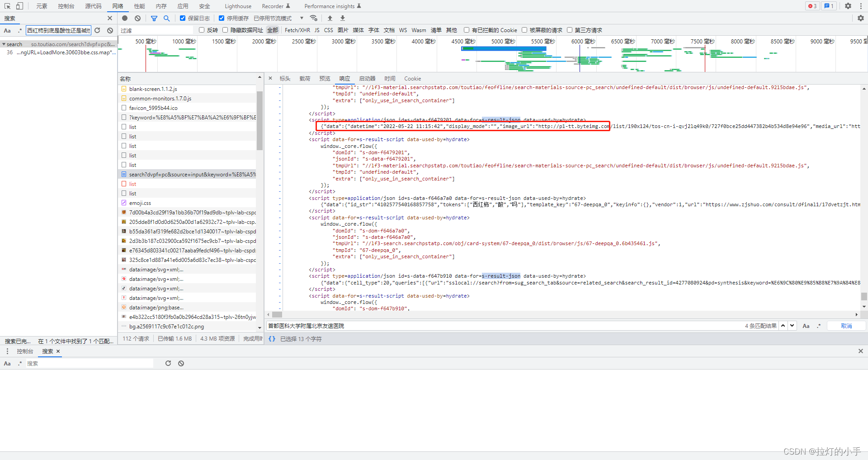868x460 pixels.
Task: Select favicon_5995b44.ico request
Action: [x=153, y=108]
